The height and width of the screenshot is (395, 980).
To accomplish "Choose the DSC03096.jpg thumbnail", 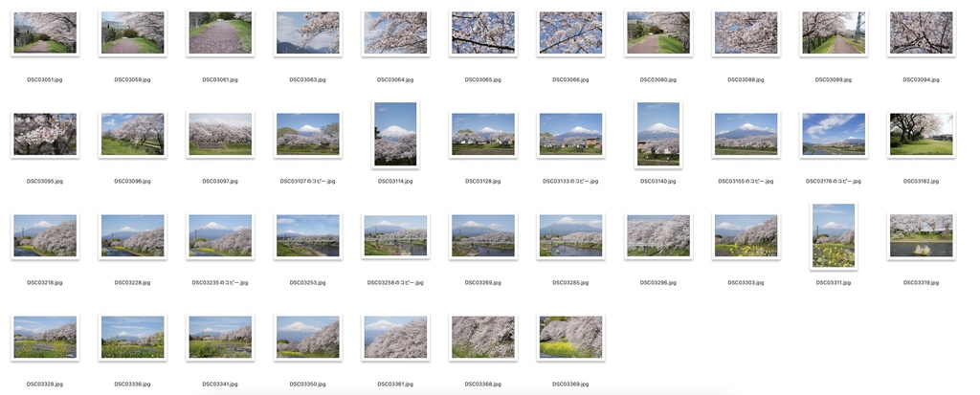I will pos(132,134).
